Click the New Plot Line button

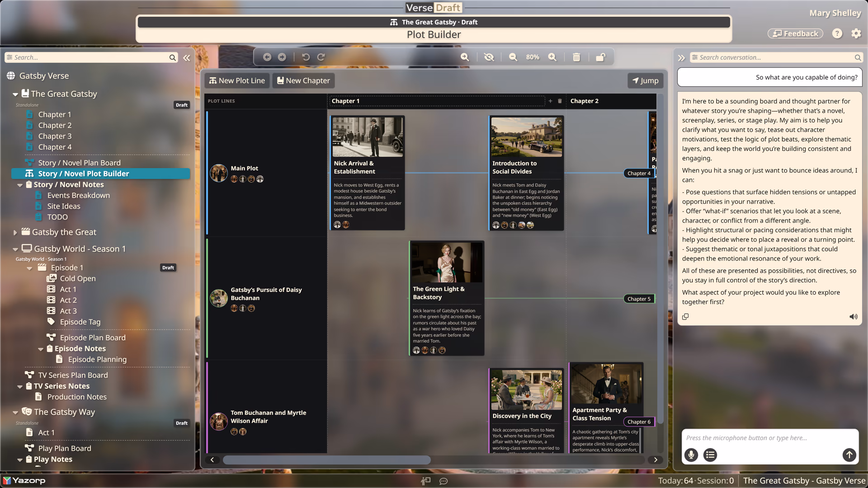237,80
